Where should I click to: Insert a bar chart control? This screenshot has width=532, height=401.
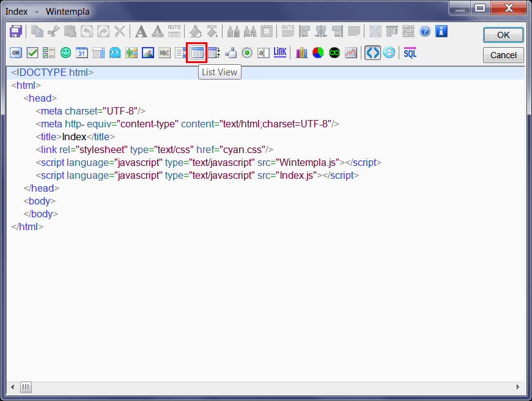point(301,53)
